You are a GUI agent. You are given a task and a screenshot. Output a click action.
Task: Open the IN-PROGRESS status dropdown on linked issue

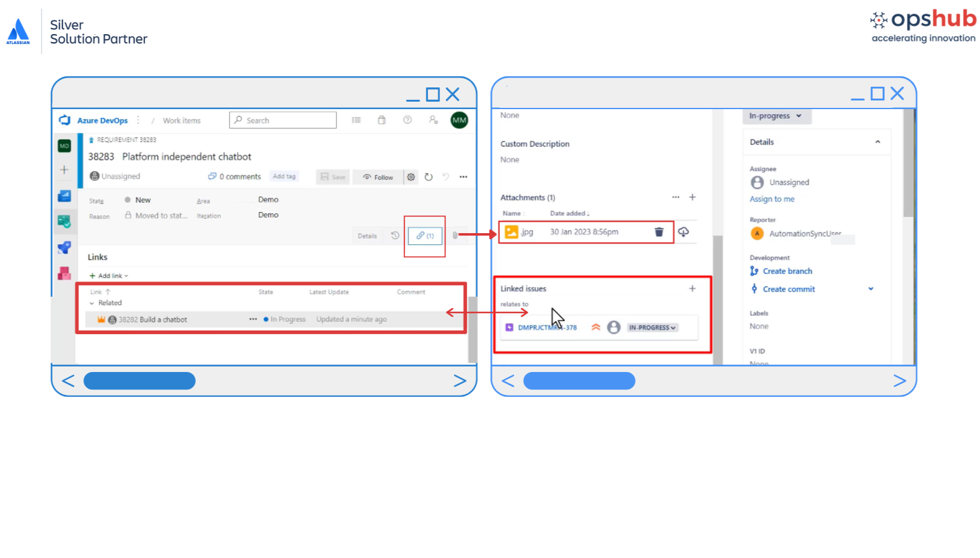coord(652,327)
